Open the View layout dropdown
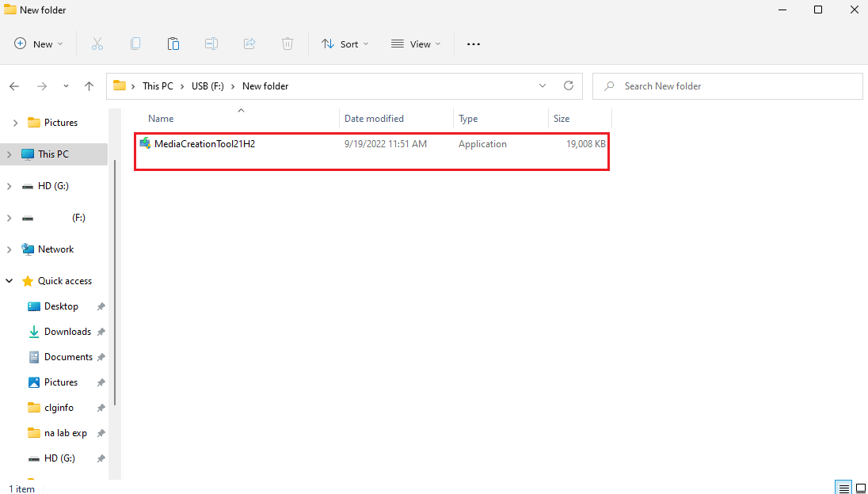This screenshot has height=494, width=868. pos(416,44)
